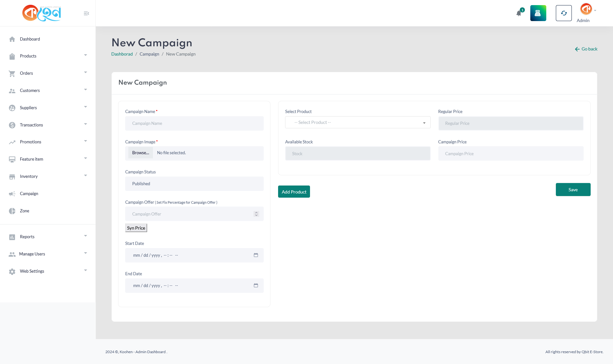Screen dimensions: 613x364
Task: Open the Inventory menu item
Action: point(29,177)
